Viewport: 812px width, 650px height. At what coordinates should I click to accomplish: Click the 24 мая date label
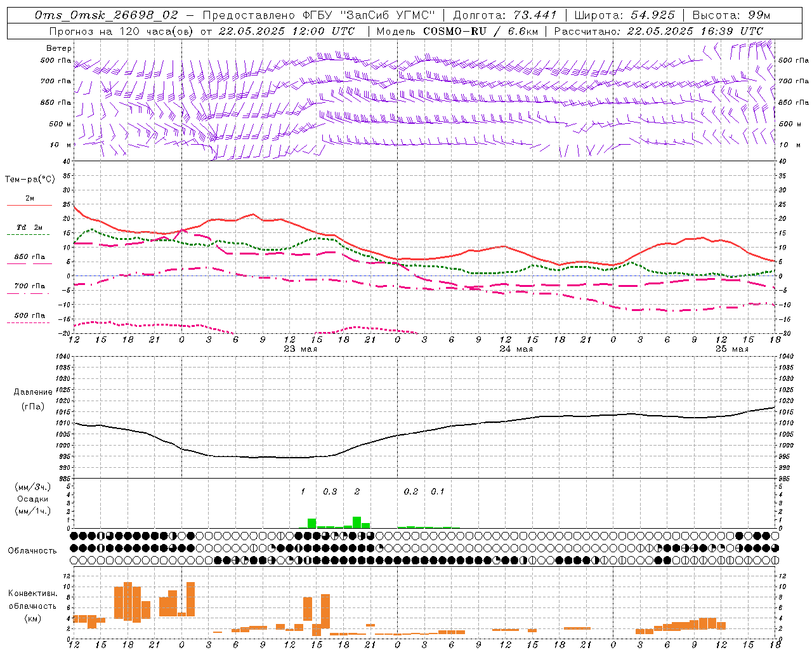(516, 349)
